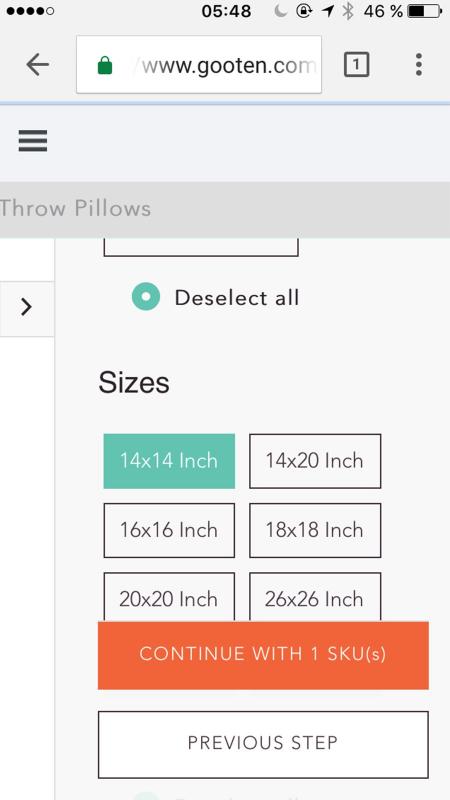Select the 18x18 Inch size option
Screen dimensions: 450x800
tap(315, 531)
